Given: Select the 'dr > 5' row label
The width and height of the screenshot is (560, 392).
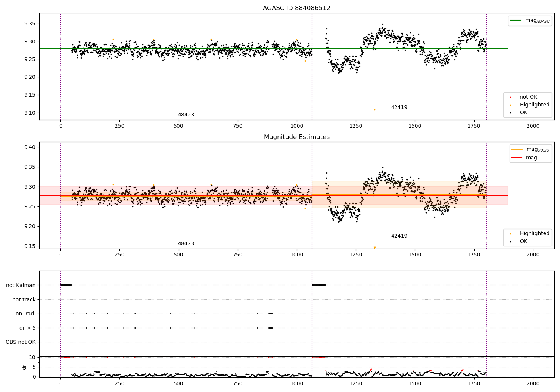Looking at the screenshot, I should click(x=28, y=328).
